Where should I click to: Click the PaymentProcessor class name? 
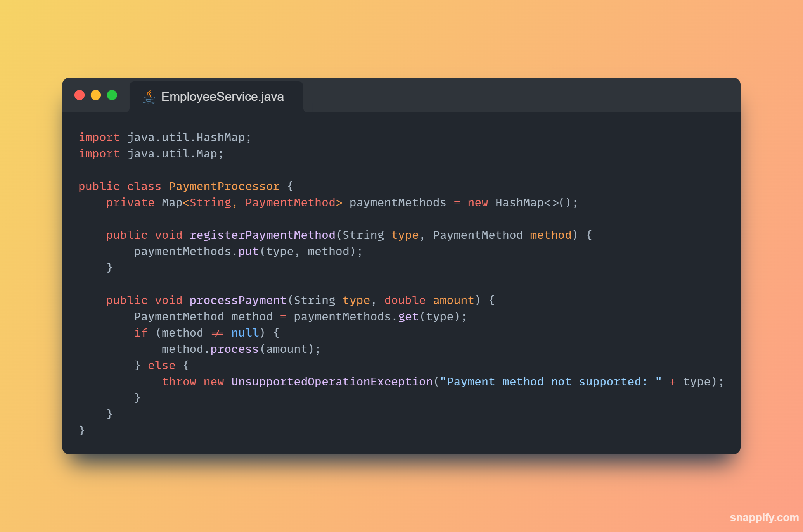click(x=224, y=187)
